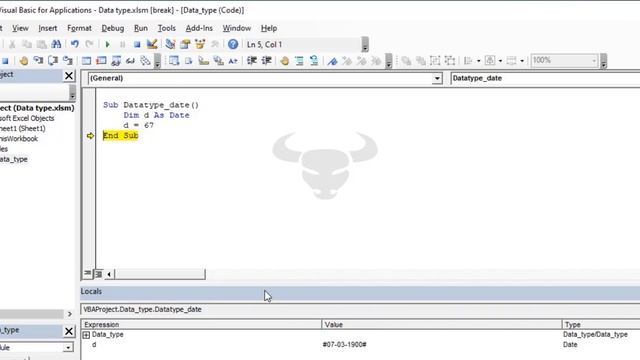Select ThisWorkbook in project tree
Image resolution: width=640 pixels, height=360 pixels.
pos(19,139)
